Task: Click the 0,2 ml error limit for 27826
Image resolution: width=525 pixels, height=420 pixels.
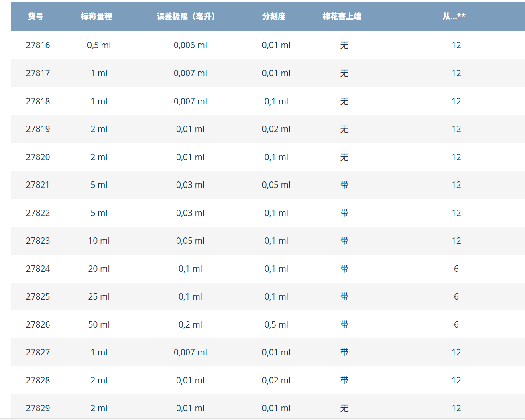Action: (x=190, y=324)
